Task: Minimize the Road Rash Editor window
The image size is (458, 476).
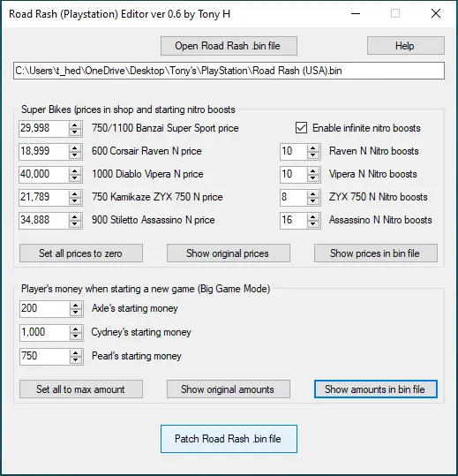Action: point(356,13)
